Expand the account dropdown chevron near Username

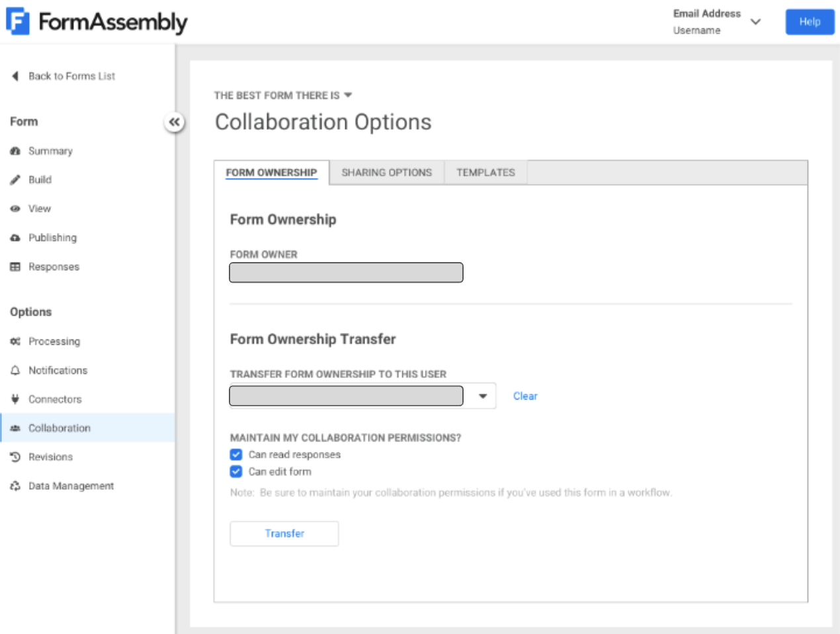755,22
